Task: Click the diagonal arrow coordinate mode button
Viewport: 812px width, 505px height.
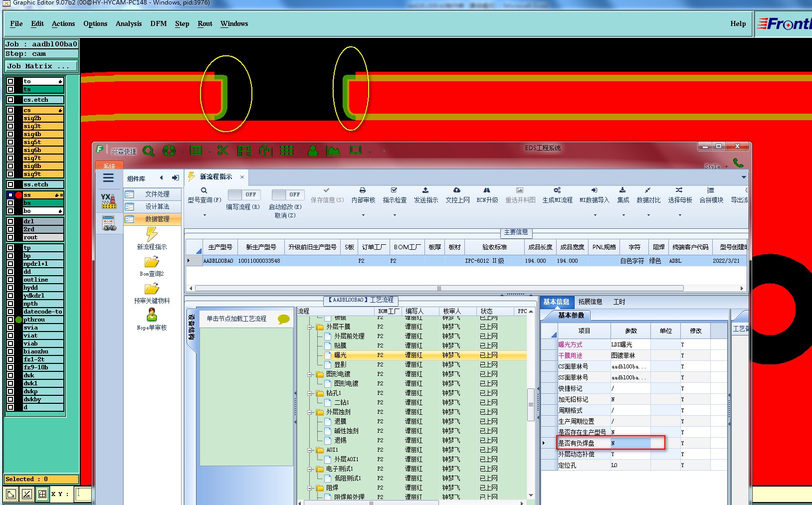Action: click(x=11, y=495)
